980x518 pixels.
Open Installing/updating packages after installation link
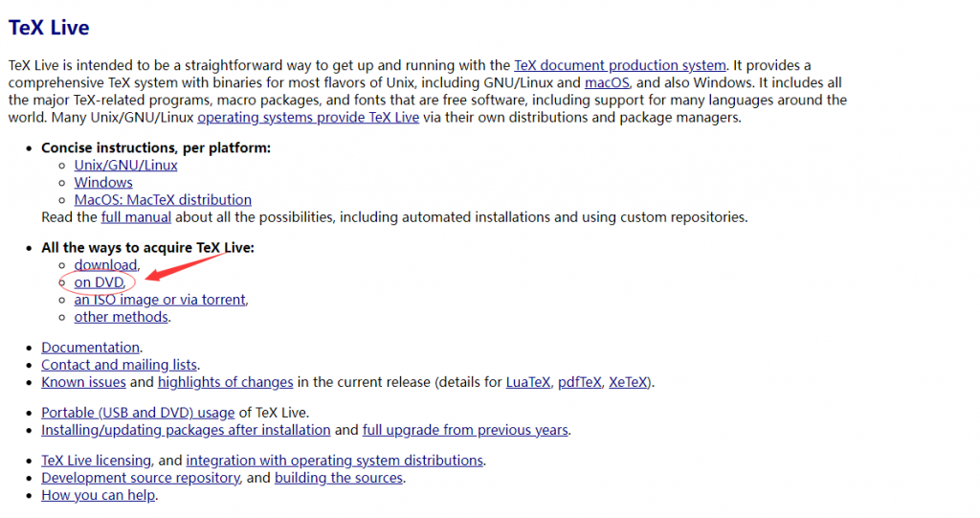tap(186, 431)
